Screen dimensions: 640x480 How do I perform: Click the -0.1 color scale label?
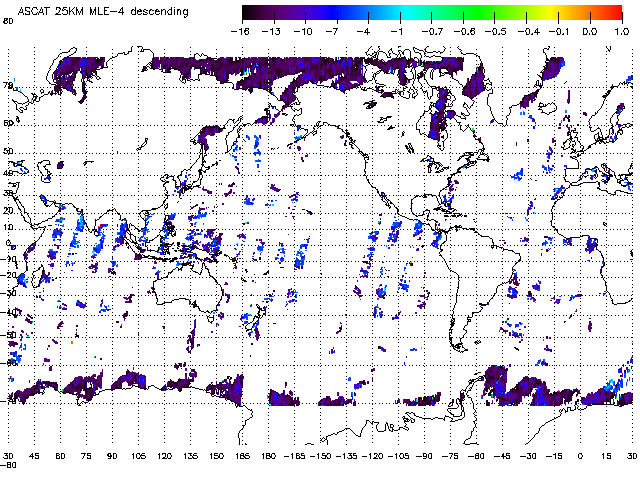559,31
